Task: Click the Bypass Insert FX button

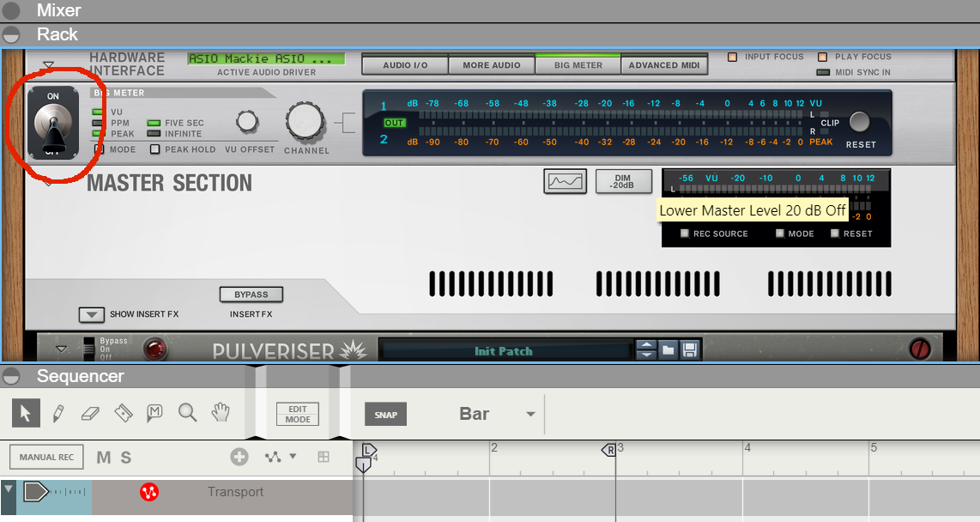Action: pyautogui.click(x=251, y=294)
